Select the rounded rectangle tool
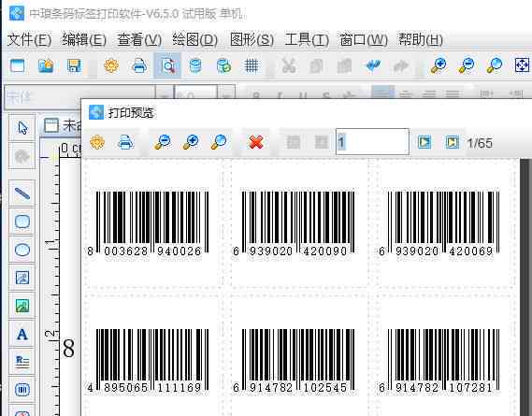Viewport: 532px width, 416px height. click(x=22, y=222)
